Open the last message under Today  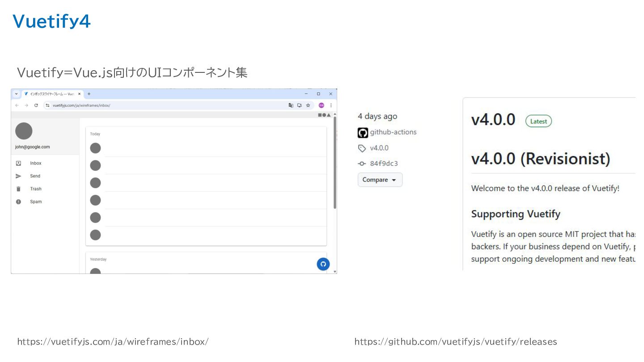coord(206,235)
